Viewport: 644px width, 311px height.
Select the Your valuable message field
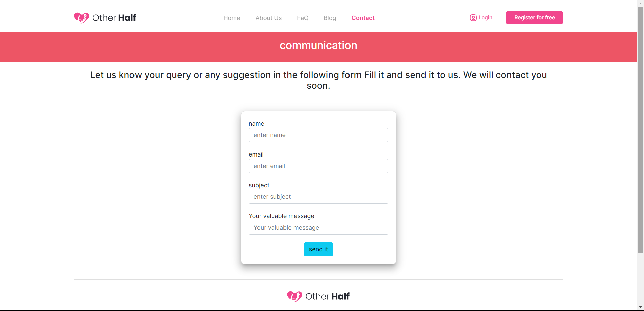(318, 228)
